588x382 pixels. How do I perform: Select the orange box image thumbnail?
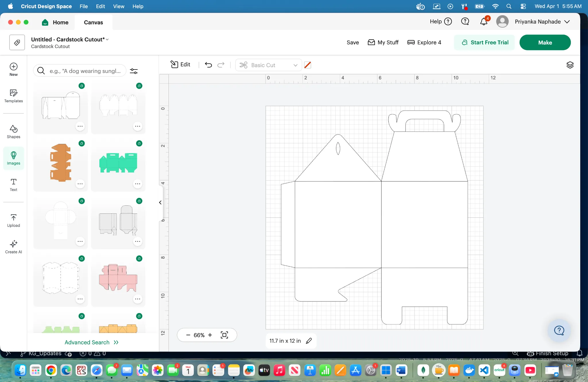[x=61, y=163]
